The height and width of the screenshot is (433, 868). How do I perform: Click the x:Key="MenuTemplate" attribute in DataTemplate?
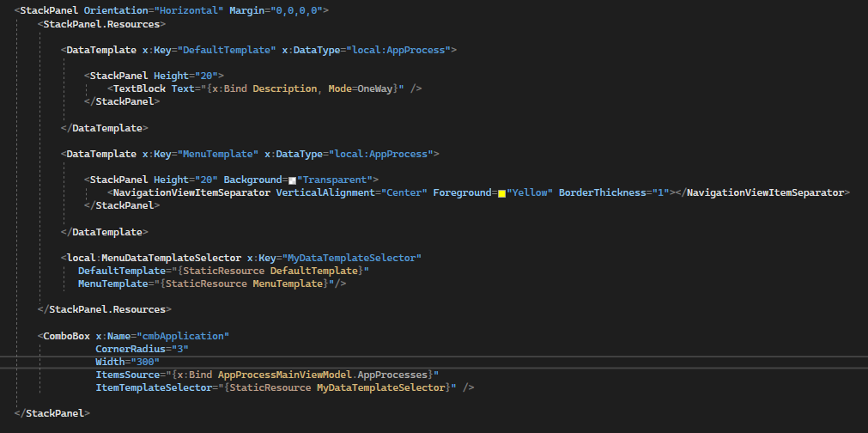pyautogui.click(x=200, y=154)
